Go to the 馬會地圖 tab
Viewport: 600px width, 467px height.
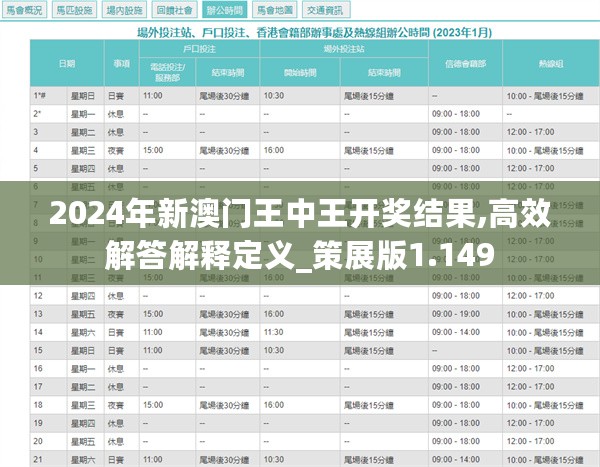click(274, 10)
